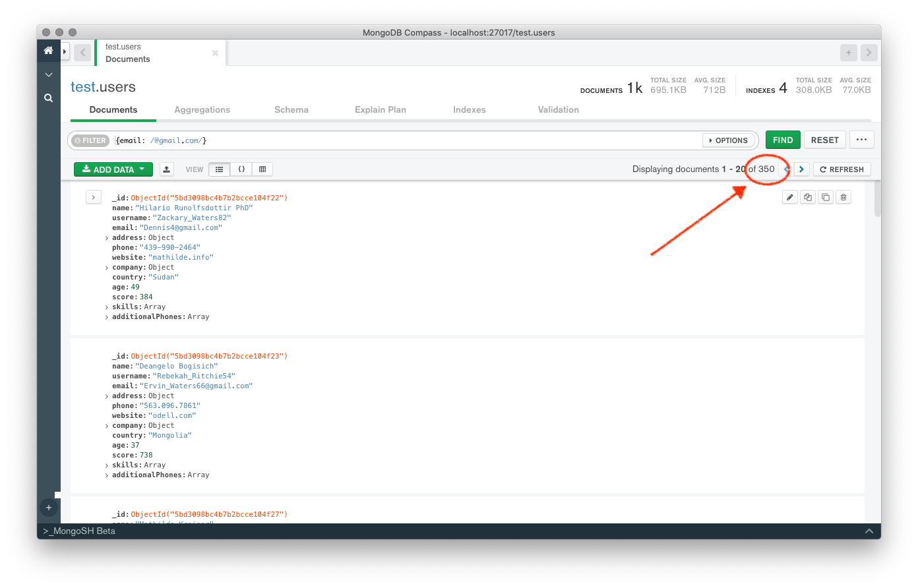Clone the first document
This screenshot has height=588, width=918.
[x=825, y=197]
